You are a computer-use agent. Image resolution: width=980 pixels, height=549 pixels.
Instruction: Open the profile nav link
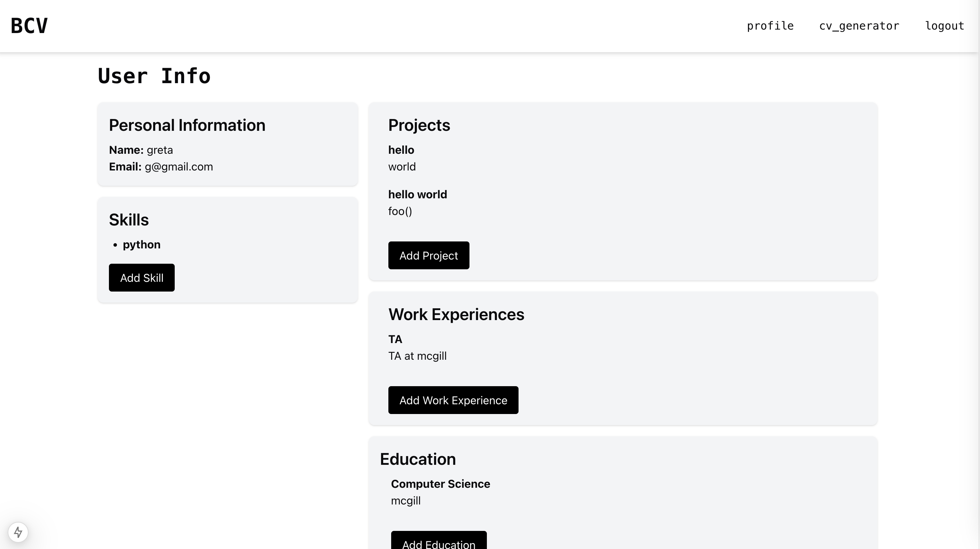pyautogui.click(x=770, y=26)
